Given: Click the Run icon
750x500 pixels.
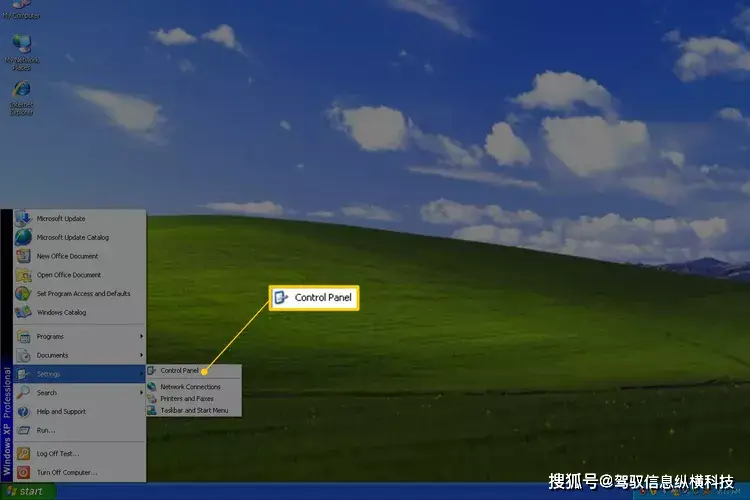Looking at the screenshot, I should 23,430.
